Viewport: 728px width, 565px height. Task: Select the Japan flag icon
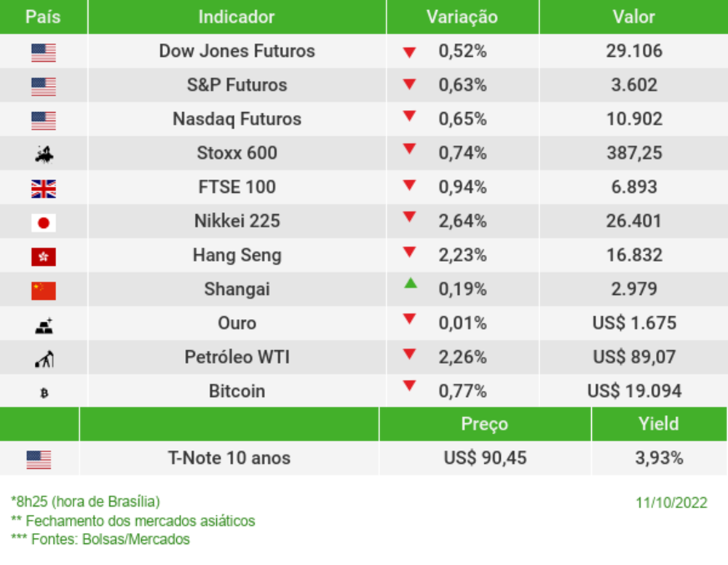[44, 223]
